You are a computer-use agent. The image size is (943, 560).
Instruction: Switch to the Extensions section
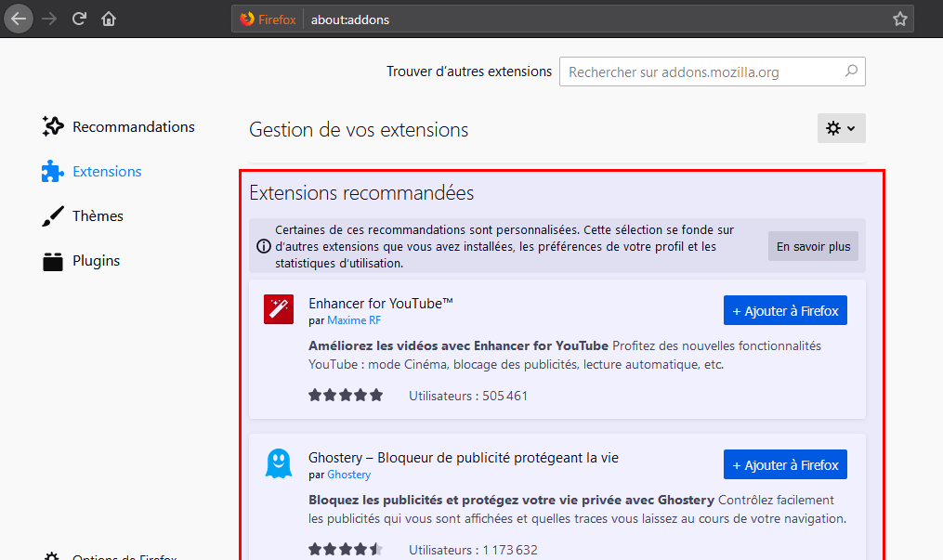107,172
